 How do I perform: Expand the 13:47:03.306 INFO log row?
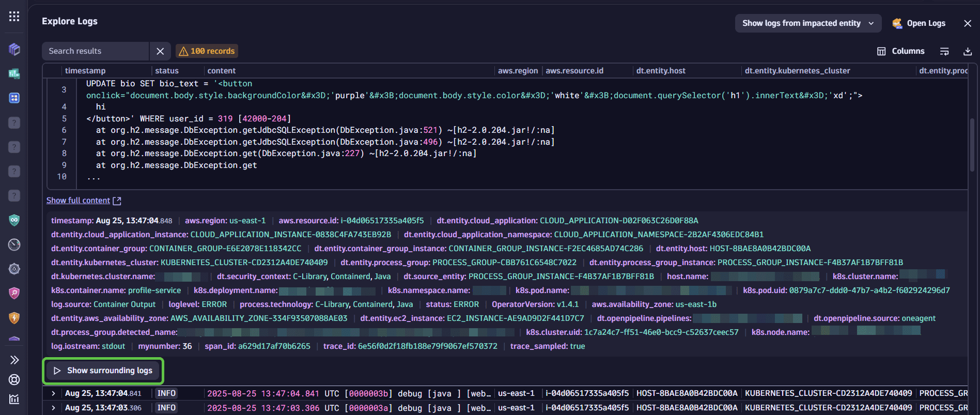tap(53, 408)
